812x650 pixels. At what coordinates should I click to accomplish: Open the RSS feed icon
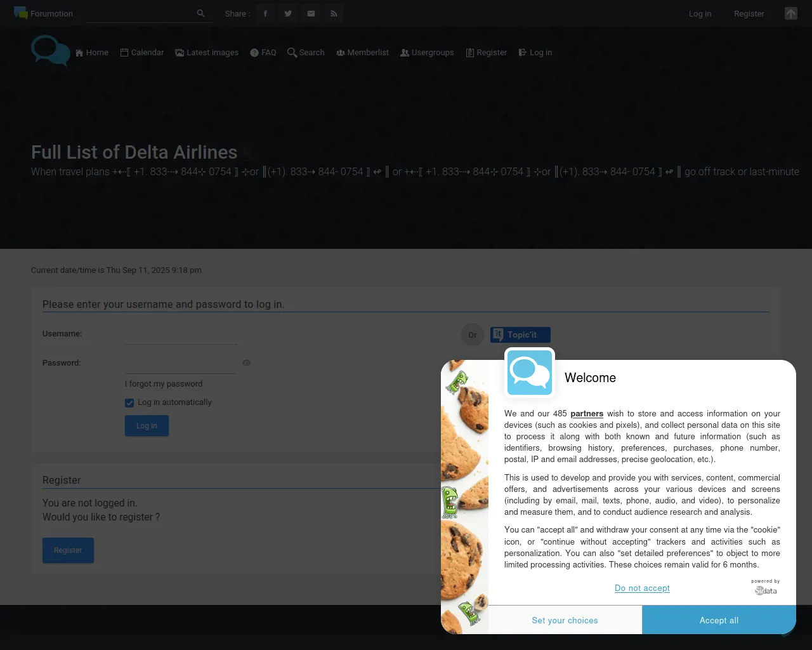pyautogui.click(x=334, y=13)
